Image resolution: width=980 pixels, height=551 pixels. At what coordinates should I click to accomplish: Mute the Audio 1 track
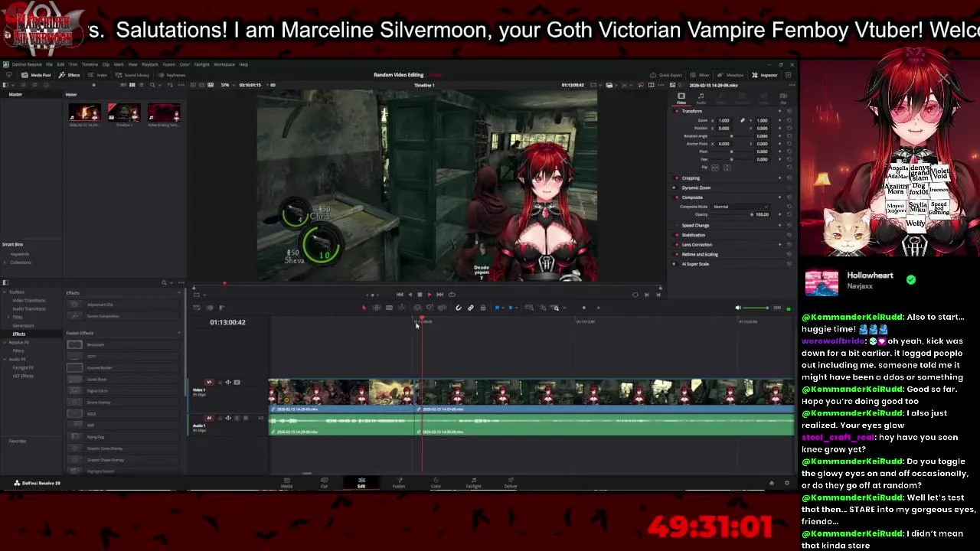click(245, 418)
